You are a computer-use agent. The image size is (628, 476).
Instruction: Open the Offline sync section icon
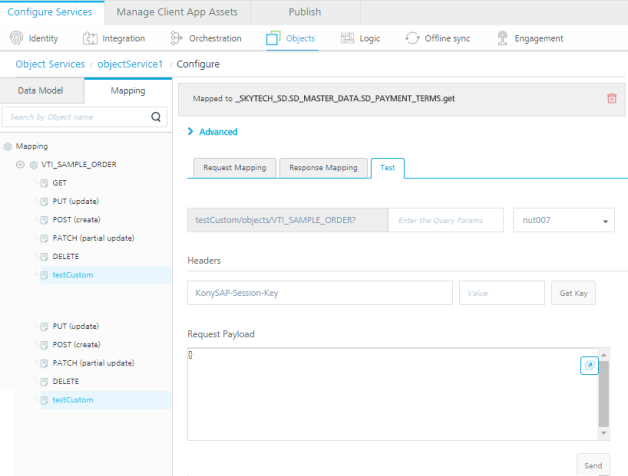pyautogui.click(x=412, y=39)
